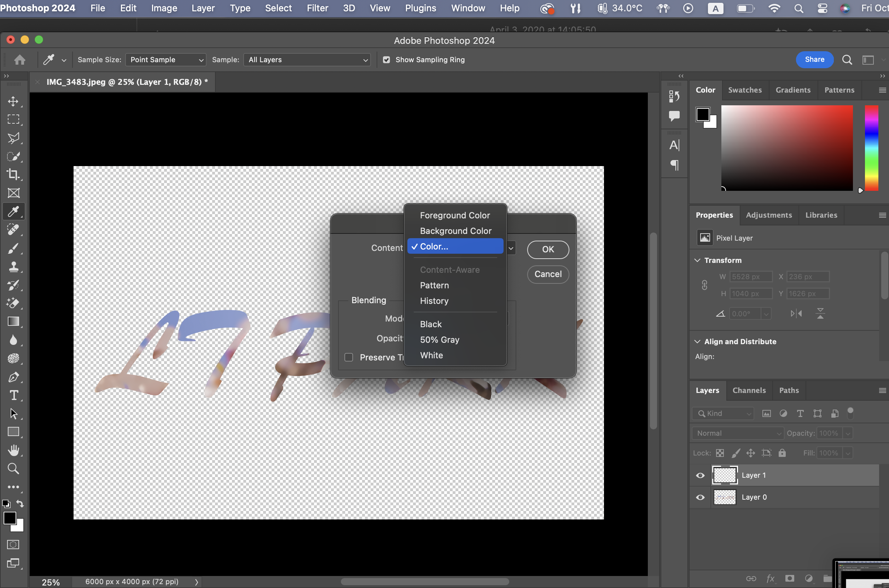
Task: Click the blue Share button
Action: (814, 60)
